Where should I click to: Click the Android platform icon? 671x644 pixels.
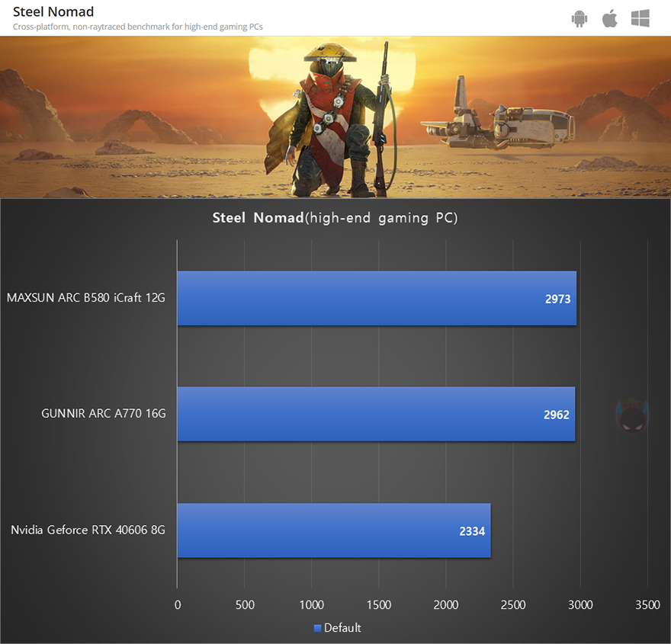579,19
